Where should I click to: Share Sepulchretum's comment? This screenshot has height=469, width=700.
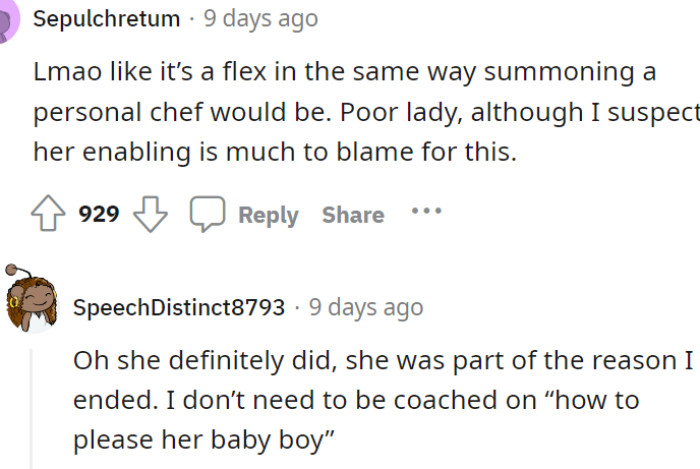pos(352,215)
